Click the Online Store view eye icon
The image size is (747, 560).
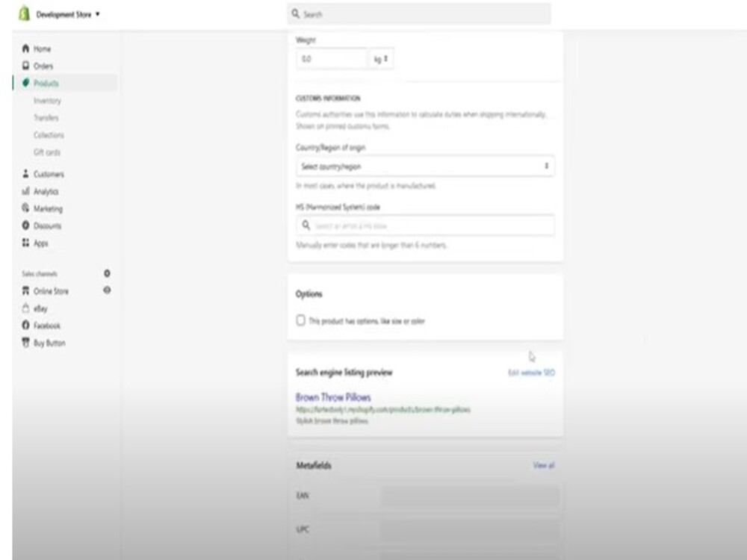coord(107,291)
